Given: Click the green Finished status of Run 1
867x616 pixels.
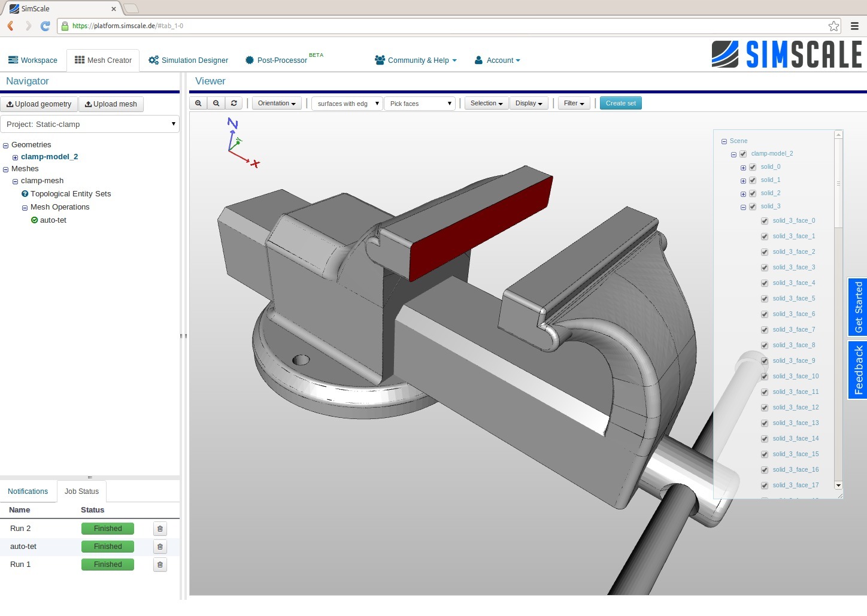Looking at the screenshot, I should click(107, 565).
